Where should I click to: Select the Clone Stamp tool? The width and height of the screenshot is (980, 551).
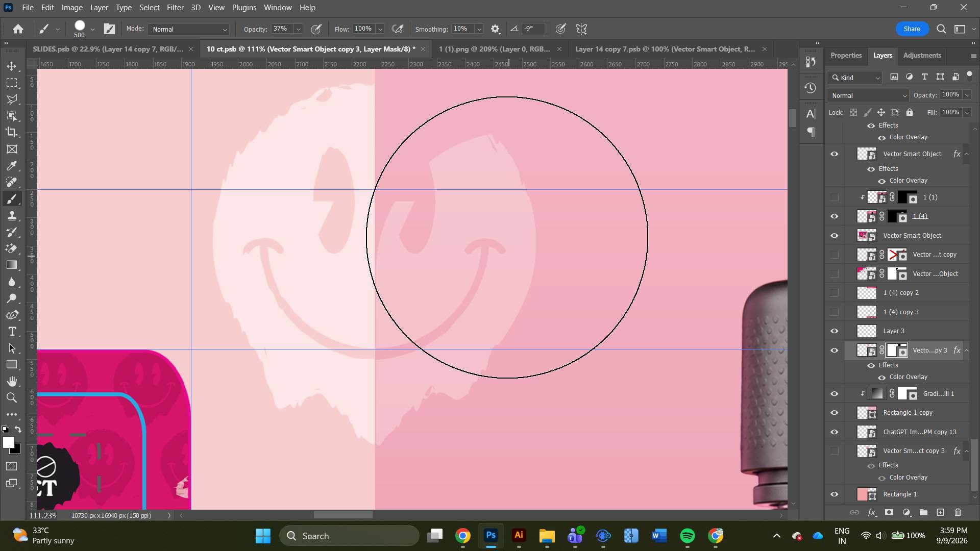[12, 216]
